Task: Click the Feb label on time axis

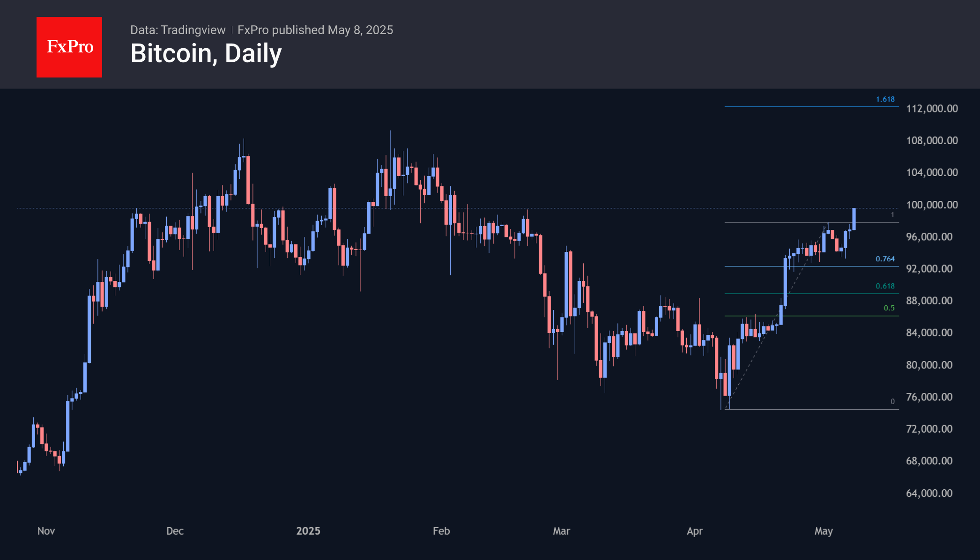Action: pos(441,531)
